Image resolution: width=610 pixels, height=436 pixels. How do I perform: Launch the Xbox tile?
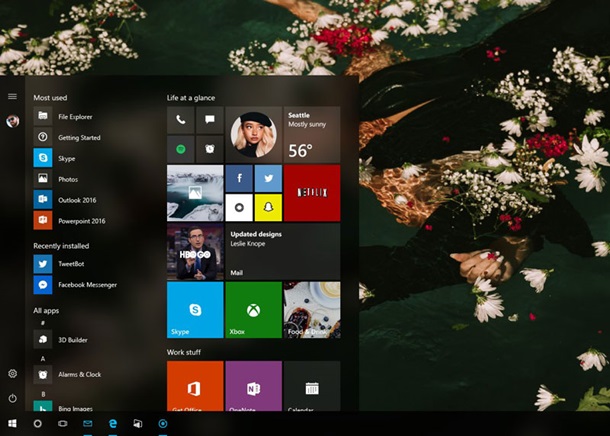(x=253, y=309)
